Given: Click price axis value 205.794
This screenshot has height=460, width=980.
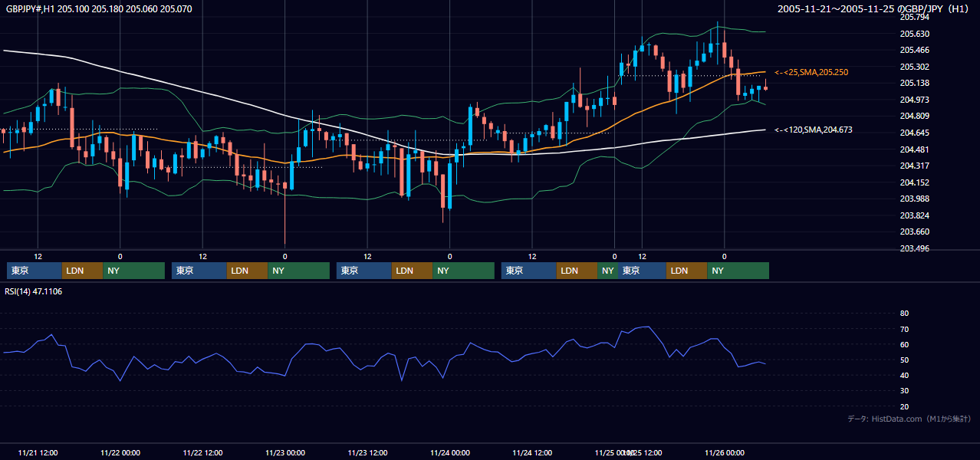Looking at the screenshot, I should pos(914,17).
